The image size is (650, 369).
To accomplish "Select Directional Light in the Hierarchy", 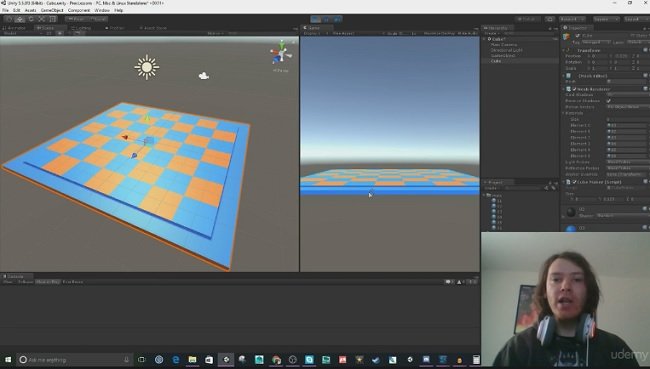I will [506, 50].
